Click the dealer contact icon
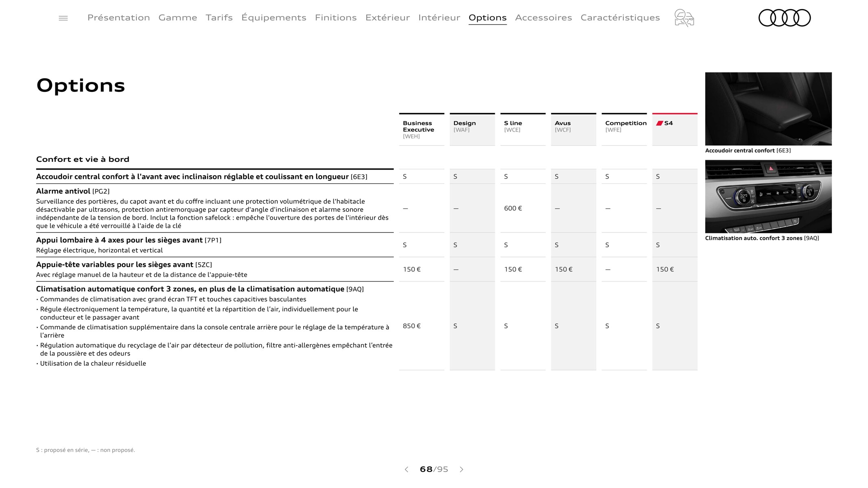868x488 pixels. coord(684,18)
